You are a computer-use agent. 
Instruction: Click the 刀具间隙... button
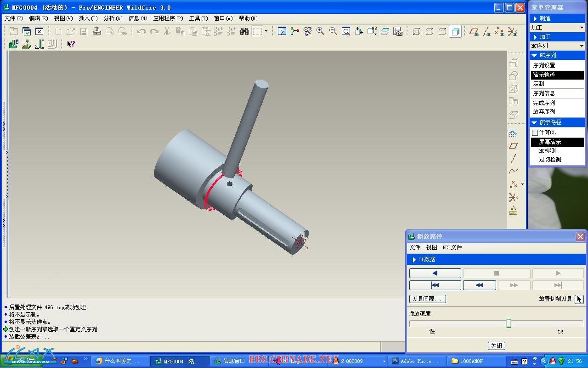point(427,299)
